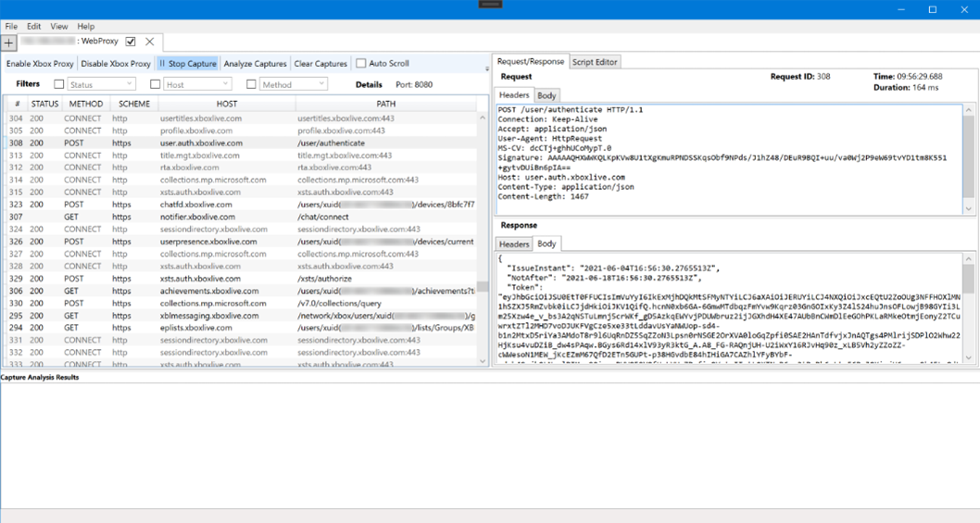The image size is (980, 523).
Task: Select row 312 rta.xboxlive.com
Action: click(241, 168)
